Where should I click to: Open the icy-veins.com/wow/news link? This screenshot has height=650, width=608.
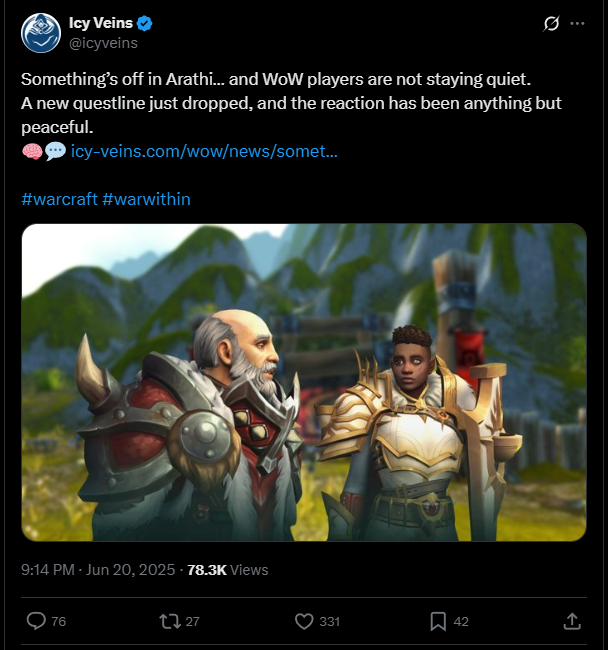pyautogui.click(x=204, y=151)
